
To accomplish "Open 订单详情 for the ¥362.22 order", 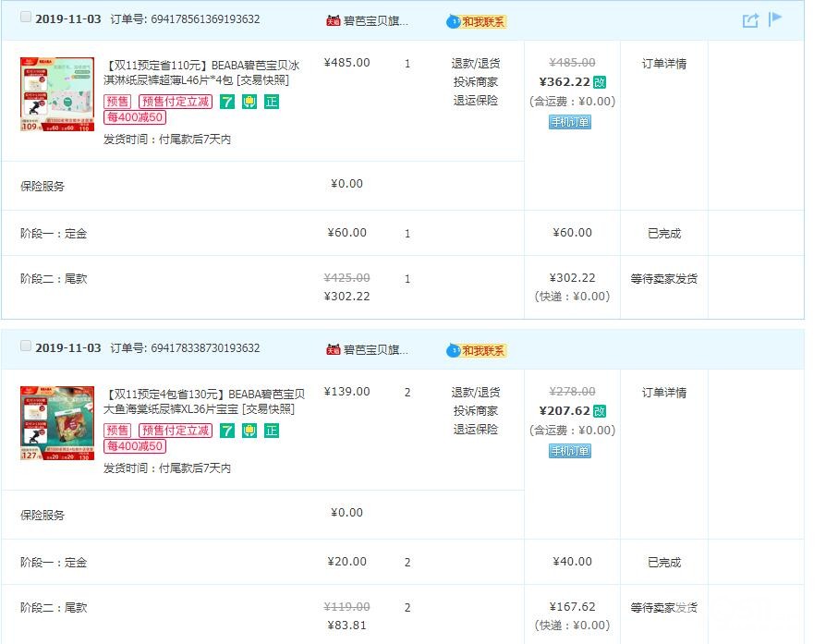I will coord(663,64).
